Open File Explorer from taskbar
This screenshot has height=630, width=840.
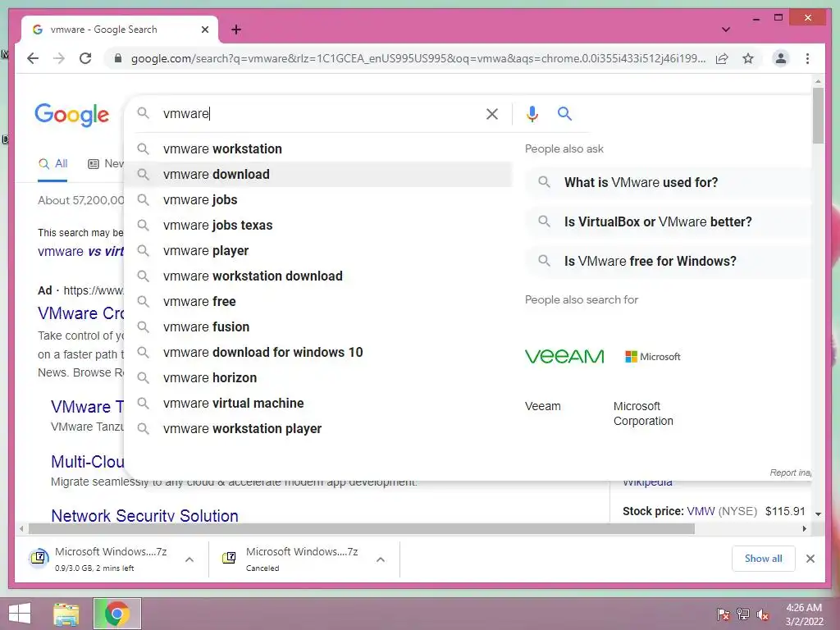66,614
